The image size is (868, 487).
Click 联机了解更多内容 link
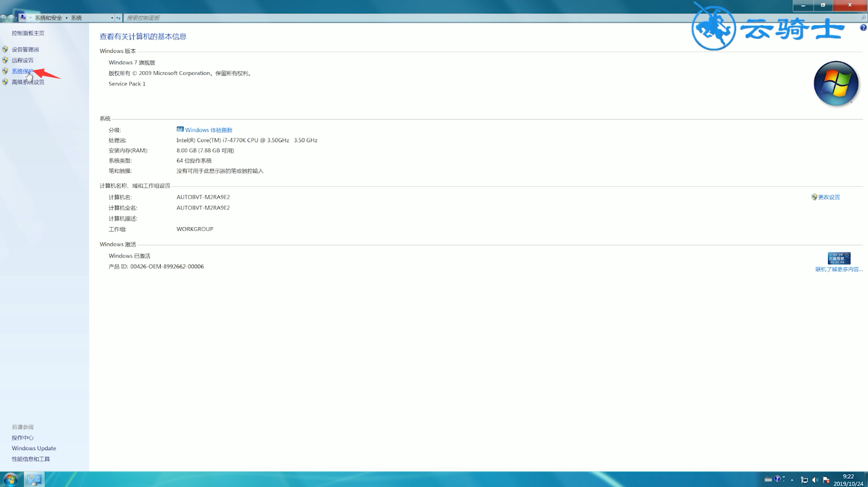[x=839, y=269]
